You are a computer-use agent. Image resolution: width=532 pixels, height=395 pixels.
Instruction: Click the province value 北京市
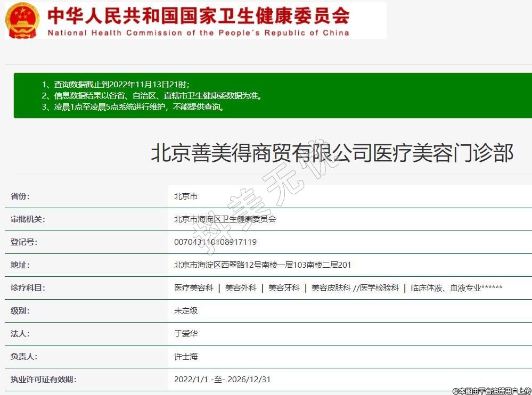click(186, 196)
